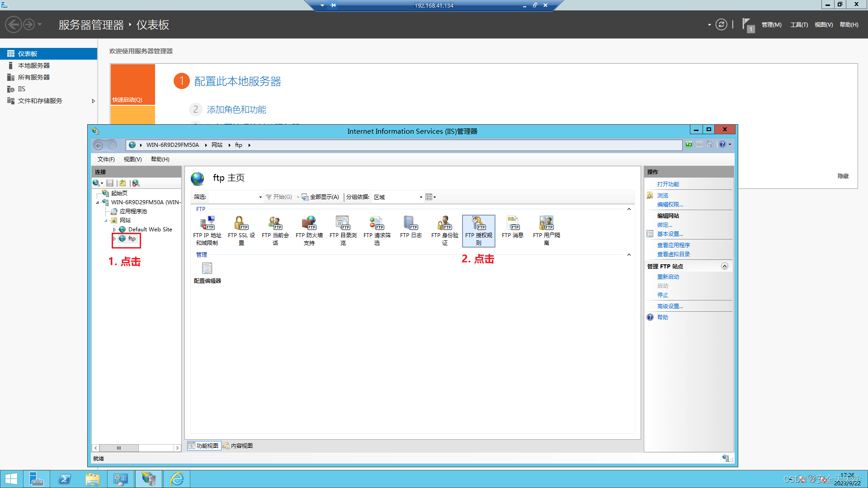The height and width of the screenshot is (488, 868).
Task: Click Server Manager notifications flag icon
Action: click(748, 25)
